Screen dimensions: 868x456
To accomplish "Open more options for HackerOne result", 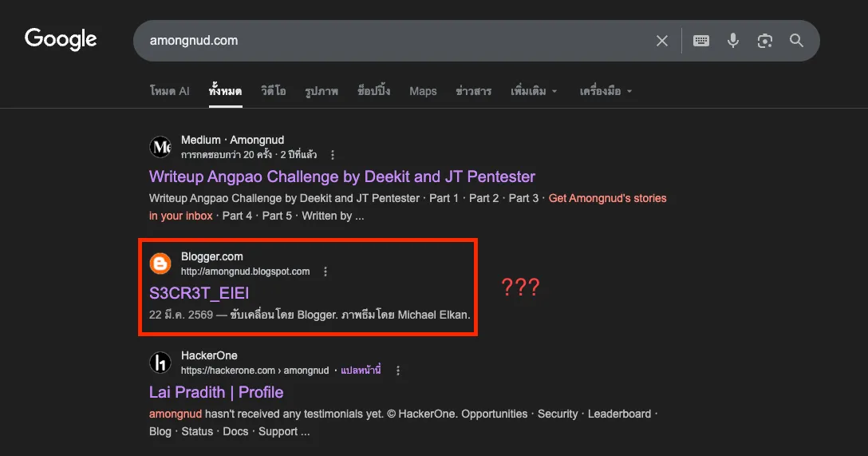I will pyautogui.click(x=398, y=371).
